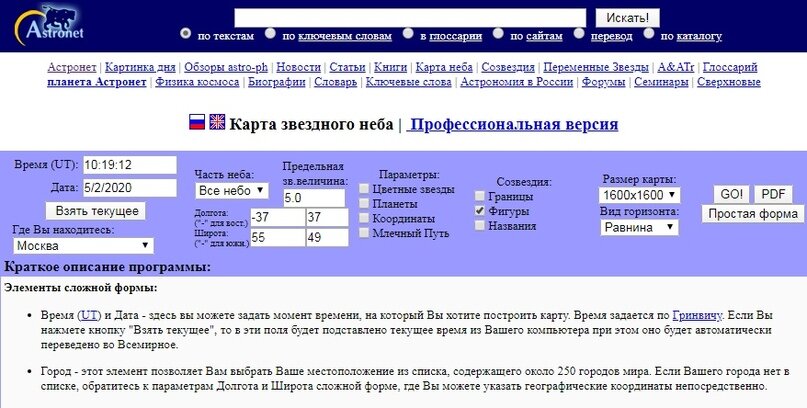
Task: Select the 'по сайтам' radio option
Action: click(498, 33)
